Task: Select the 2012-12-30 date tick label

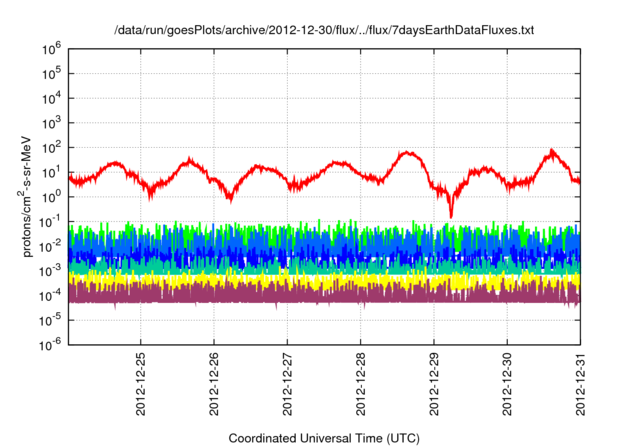Action: pyautogui.click(x=508, y=382)
